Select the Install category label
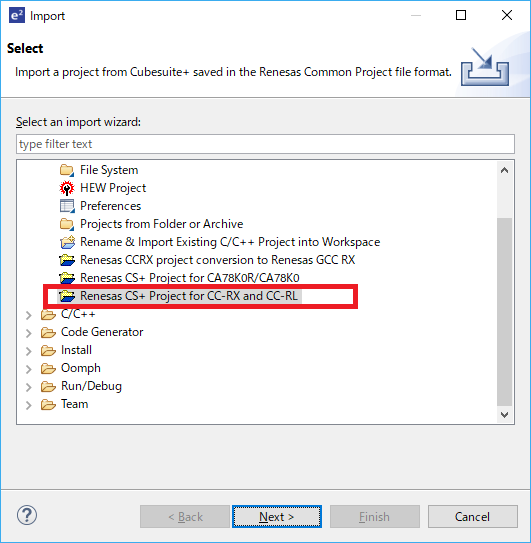 point(76,350)
